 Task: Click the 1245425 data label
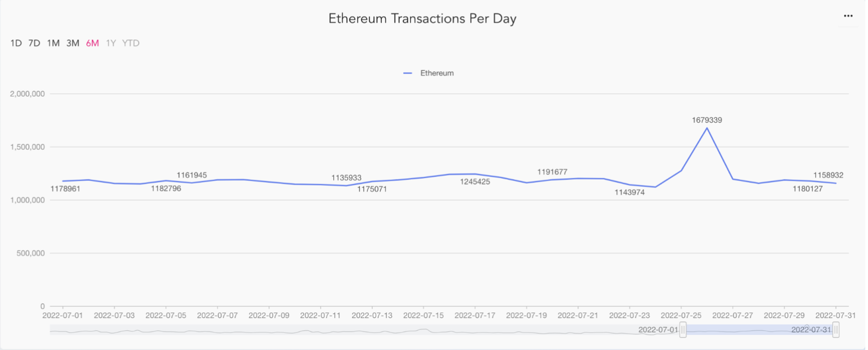click(475, 182)
